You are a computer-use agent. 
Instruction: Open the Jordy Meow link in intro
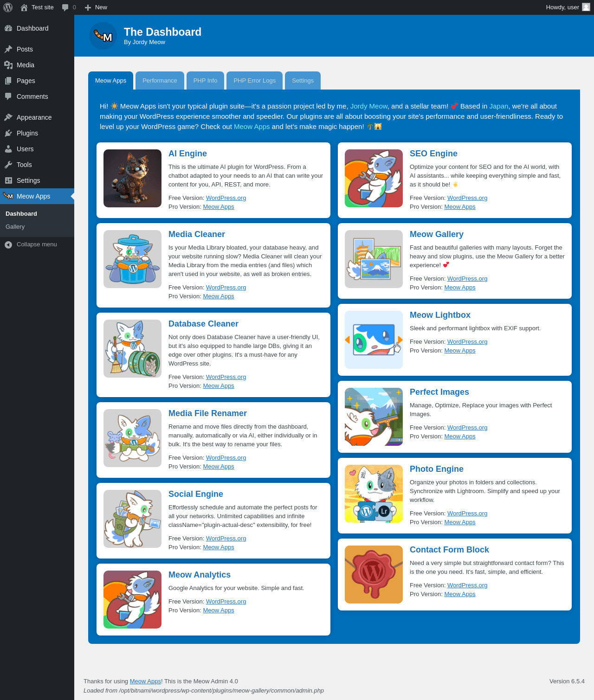368,106
